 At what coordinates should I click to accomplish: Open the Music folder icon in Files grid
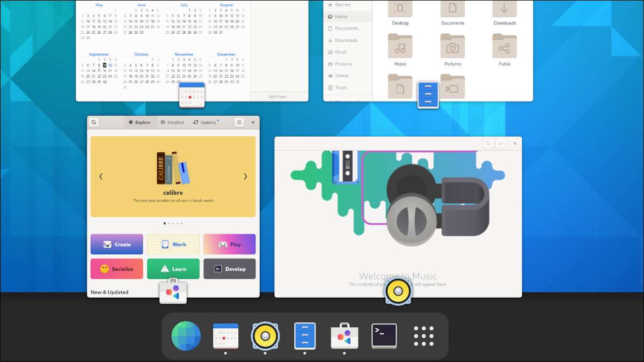[400, 46]
